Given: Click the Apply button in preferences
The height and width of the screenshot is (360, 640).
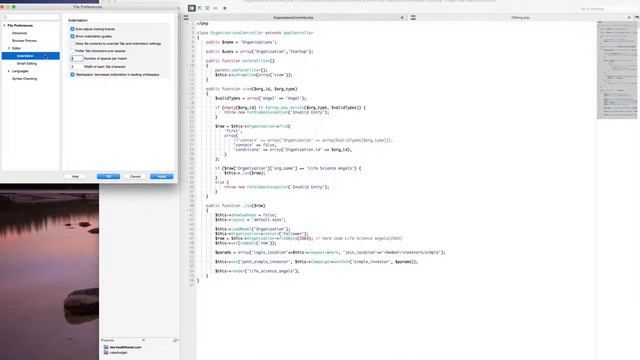Looking at the screenshot, I should pyautogui.click(x=162, y=176).
